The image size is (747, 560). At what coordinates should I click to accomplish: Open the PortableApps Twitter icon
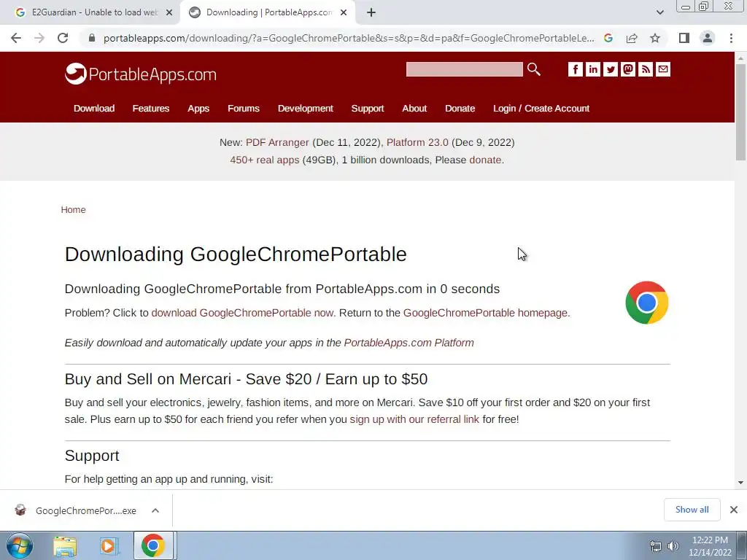611,69
